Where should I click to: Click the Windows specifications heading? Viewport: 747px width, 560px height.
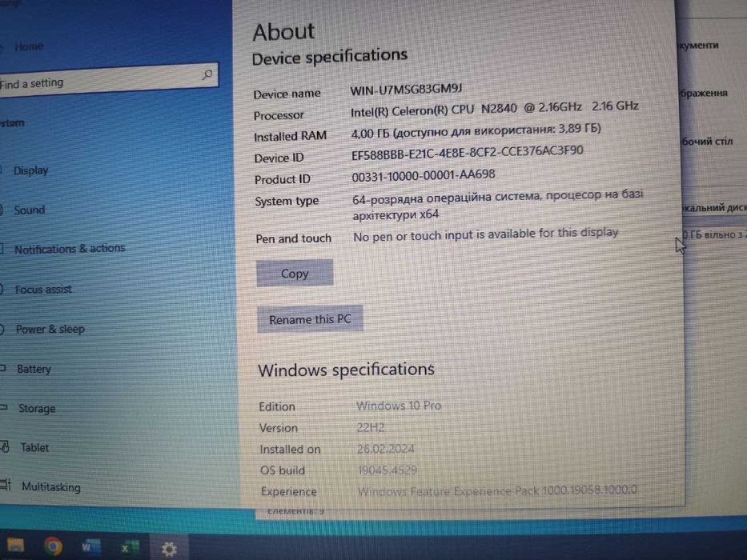(x=346, y=370)
